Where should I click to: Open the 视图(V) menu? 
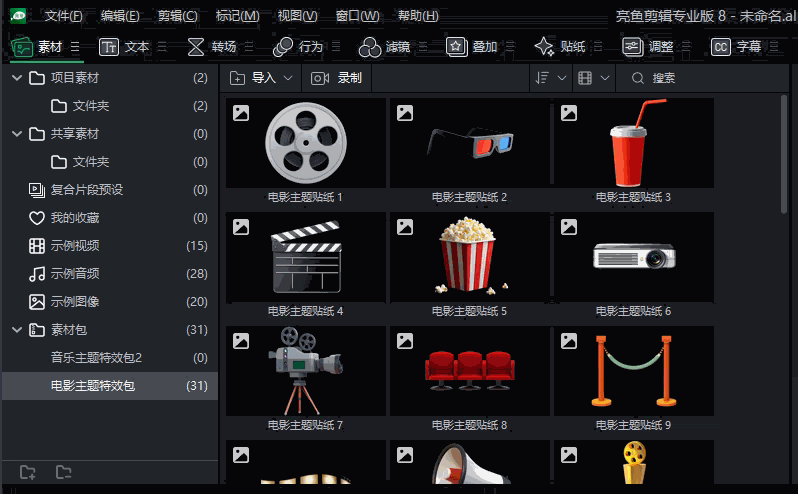pos(297,16)
